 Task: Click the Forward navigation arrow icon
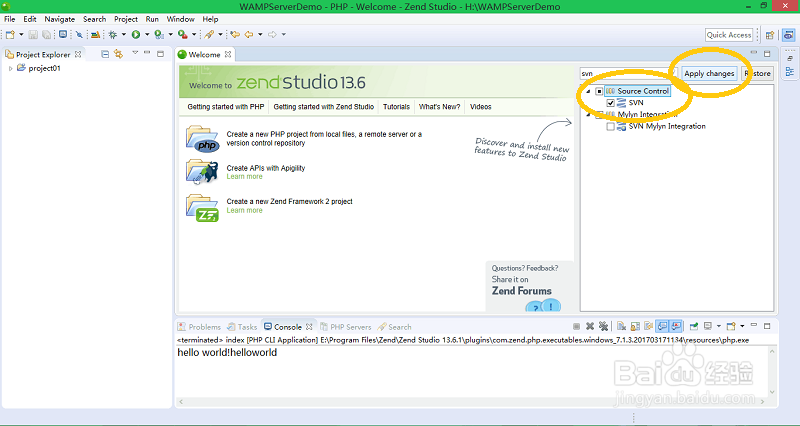tap(272, 35)
